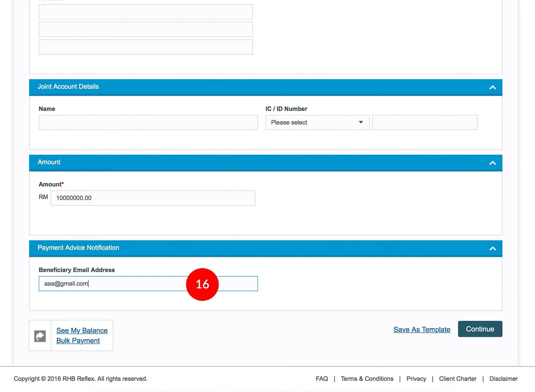The width and height of the screenshot is (535, 392).
Task: Collapse the Amount section chevron
Action: tap(492, 163)
